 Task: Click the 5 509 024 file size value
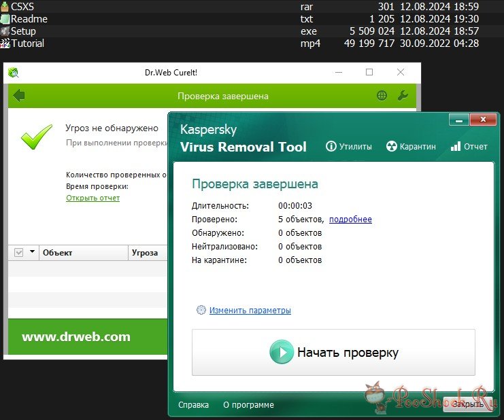pyautogui.click(x=372, y=31)
